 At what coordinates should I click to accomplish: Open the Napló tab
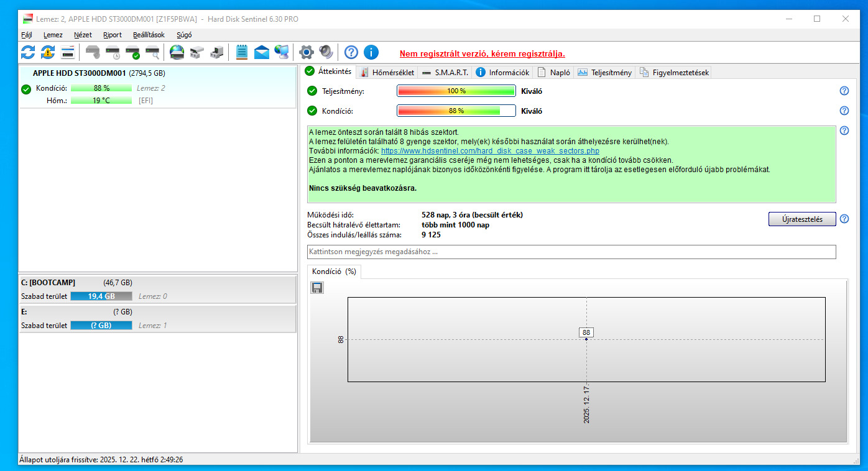click(553, 72)
